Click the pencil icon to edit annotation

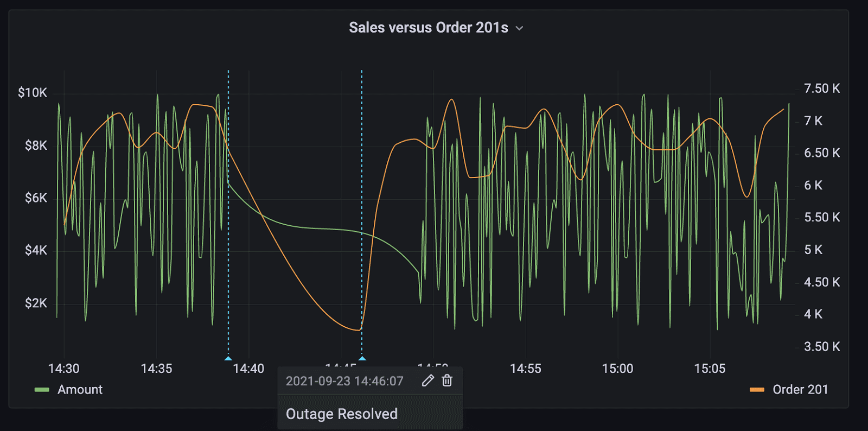point(427,381)
